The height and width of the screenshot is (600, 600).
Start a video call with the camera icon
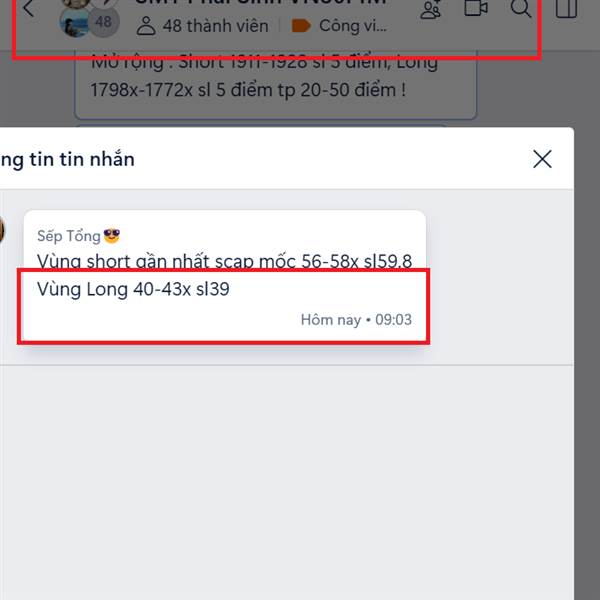[x=476, y=8]
